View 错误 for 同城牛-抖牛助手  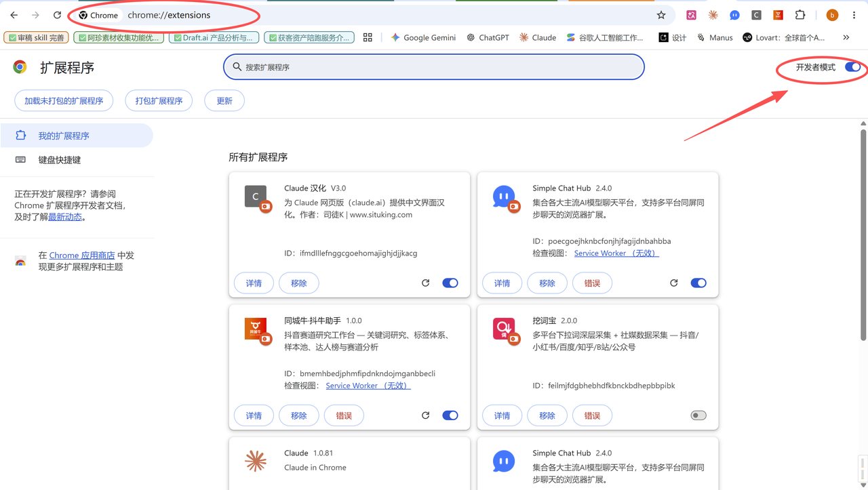coord(344,415)
